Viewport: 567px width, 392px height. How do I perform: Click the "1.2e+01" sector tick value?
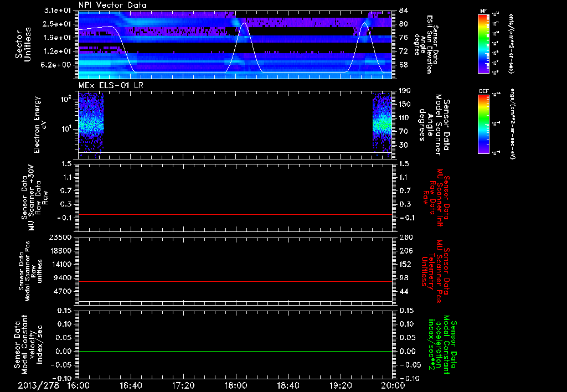click(x=58, y=51)
